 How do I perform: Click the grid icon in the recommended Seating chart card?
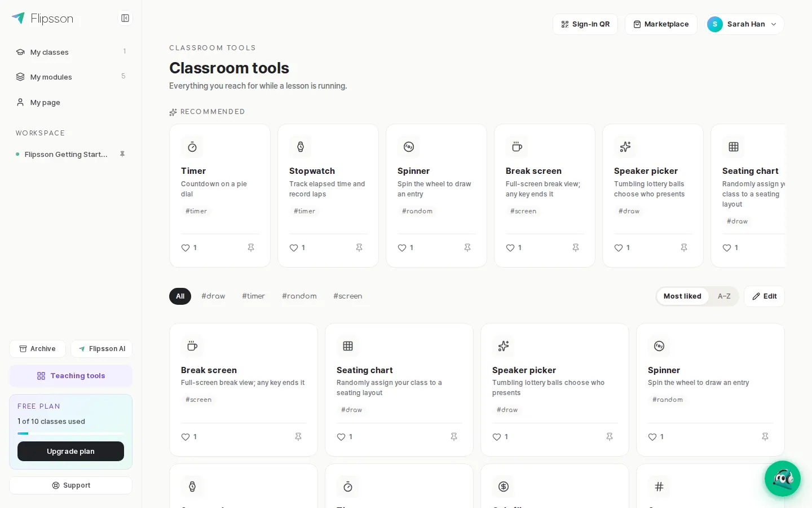(734, 147)
